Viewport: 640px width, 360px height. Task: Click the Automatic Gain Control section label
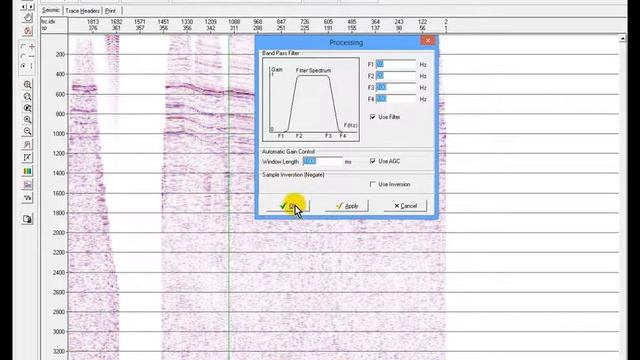pos(288,151)
